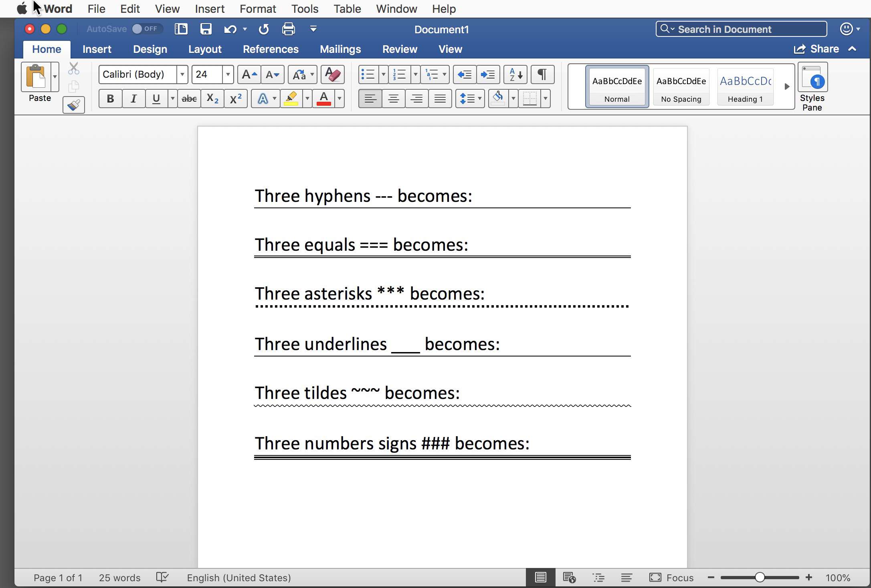Decrease font size with shrink button
Viewport: 871px width, 588px height.
pyautogui.click(x=273, y=75)
